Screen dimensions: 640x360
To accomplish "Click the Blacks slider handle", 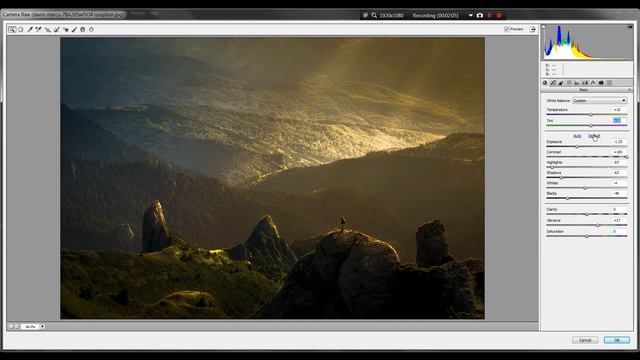I will tap(567, 198).
